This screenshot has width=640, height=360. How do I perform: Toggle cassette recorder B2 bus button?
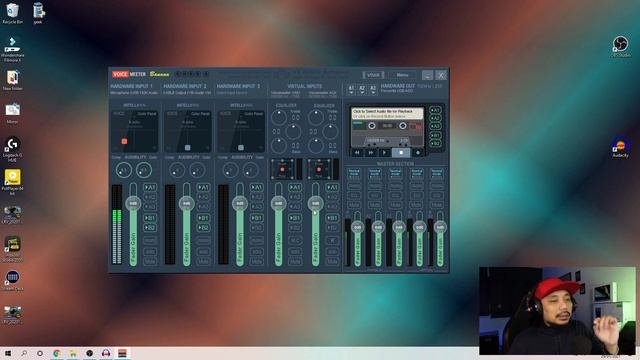(435, 144)
